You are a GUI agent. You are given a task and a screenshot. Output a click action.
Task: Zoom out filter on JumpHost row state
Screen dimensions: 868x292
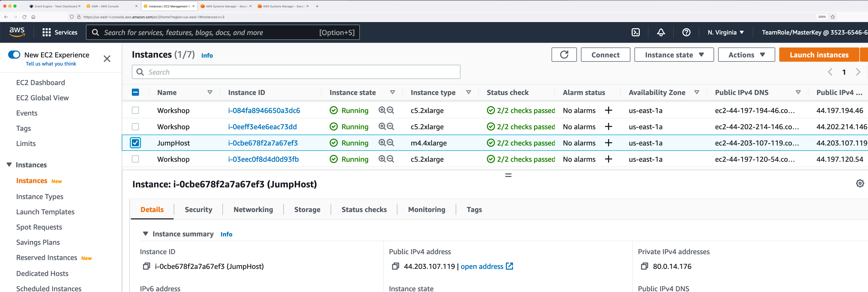click(x=390, y=142)
